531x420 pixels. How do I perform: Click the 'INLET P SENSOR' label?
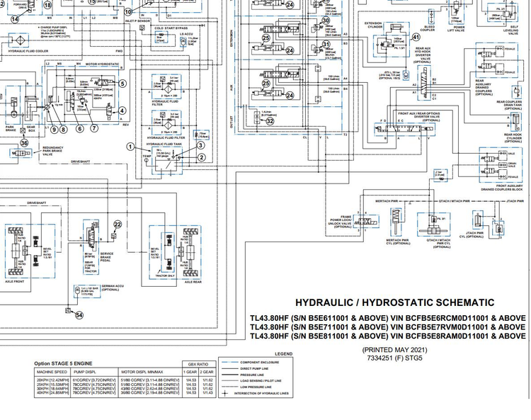coord(137,21)
